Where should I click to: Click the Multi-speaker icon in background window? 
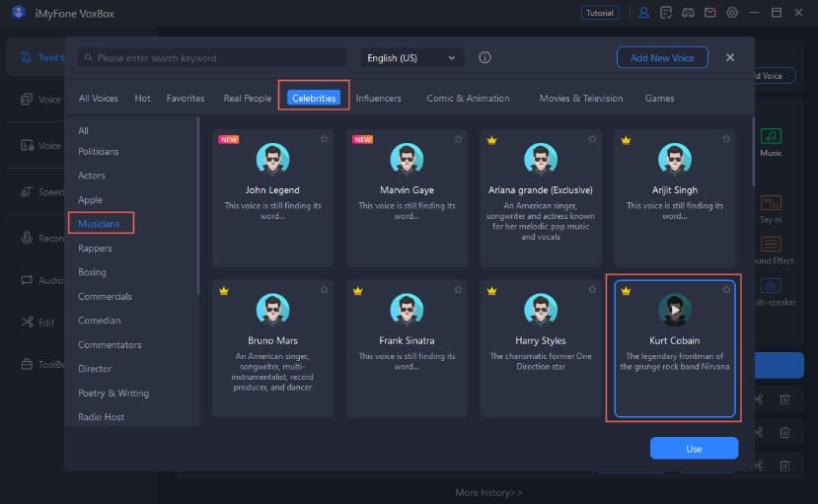pyautogui.click(x=771, y=286)
